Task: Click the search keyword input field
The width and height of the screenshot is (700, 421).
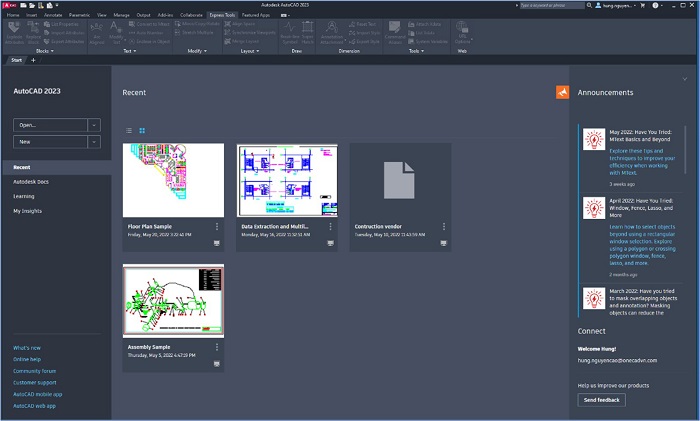Action: click(552, 5)
